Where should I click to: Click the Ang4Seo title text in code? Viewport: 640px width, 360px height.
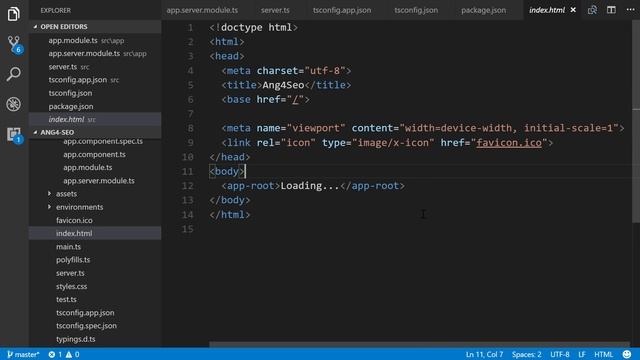(283, 85)
